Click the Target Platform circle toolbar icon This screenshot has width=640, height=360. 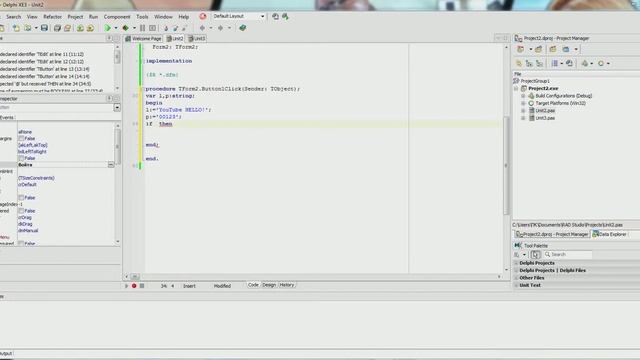[x=601, y=63]
